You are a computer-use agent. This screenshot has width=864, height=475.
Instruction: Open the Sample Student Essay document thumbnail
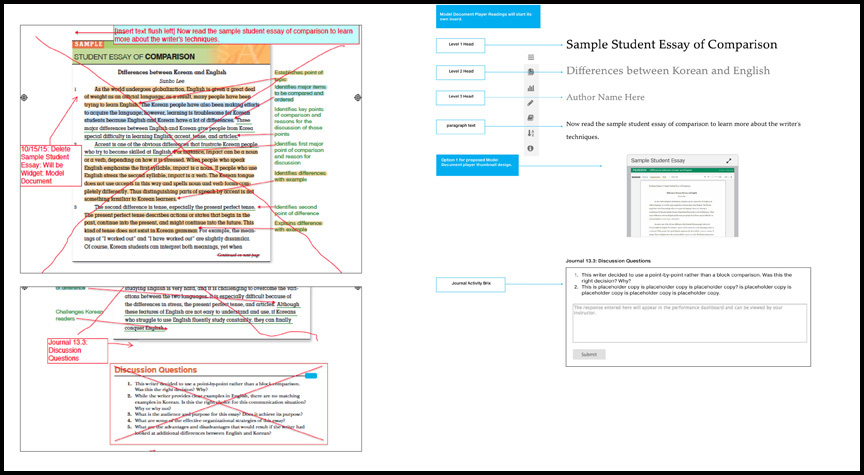[x=682, y=202]
